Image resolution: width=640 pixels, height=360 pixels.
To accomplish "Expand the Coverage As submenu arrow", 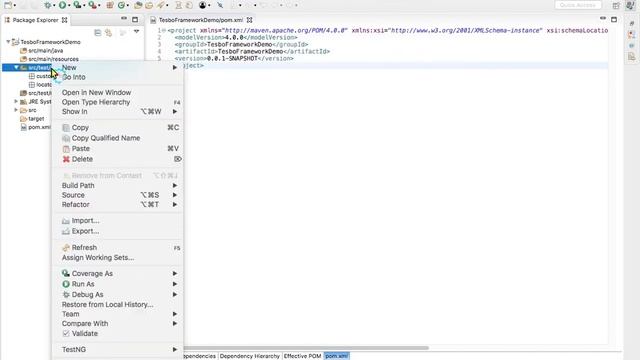I will click(x=175, y=273).
